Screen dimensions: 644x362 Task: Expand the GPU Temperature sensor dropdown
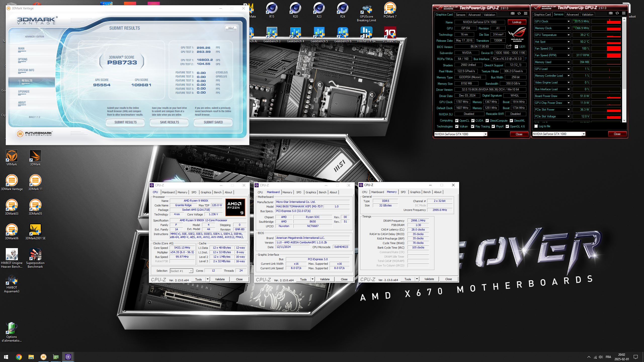(x=569, y=35)
